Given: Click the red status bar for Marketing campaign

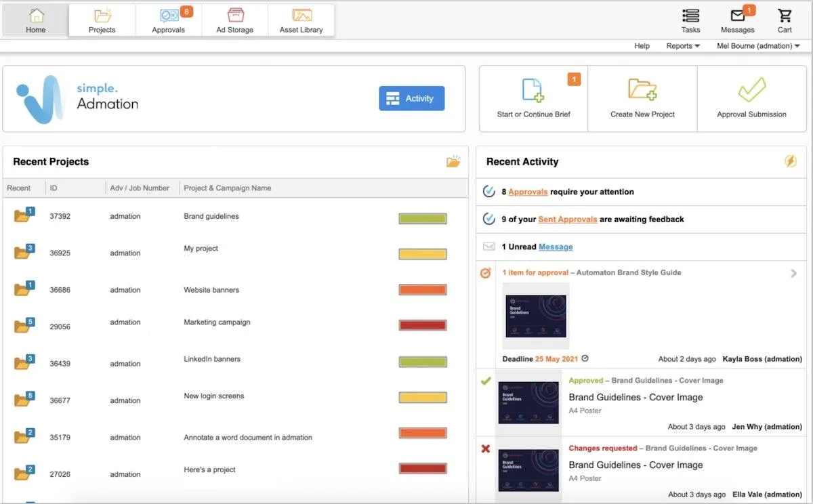Looking at the screenshot, I should point(423,326).
